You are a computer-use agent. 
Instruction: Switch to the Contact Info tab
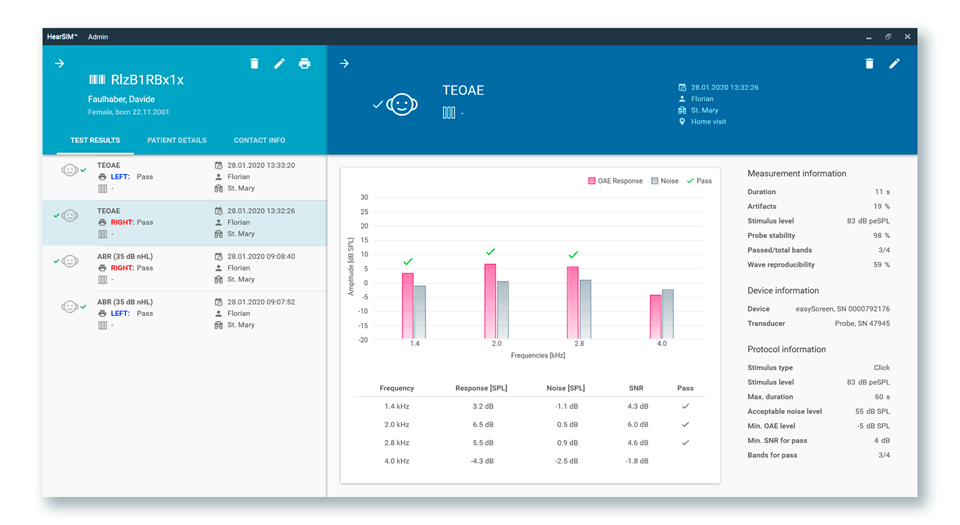[260, 140]
